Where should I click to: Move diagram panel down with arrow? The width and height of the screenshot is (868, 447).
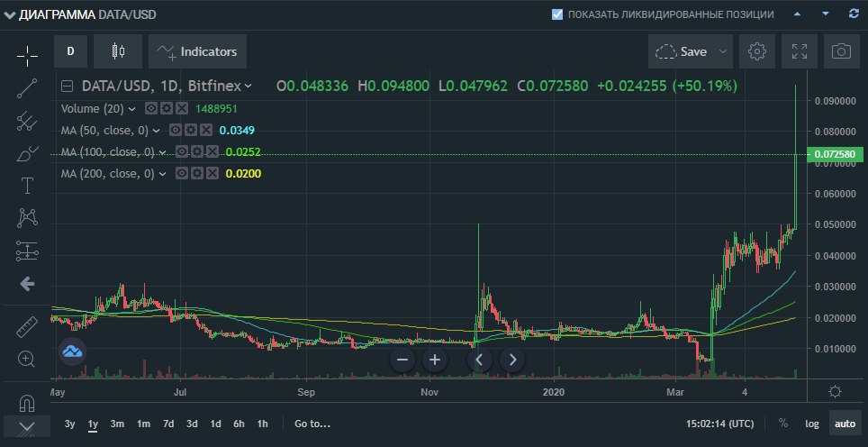point(826,14)
